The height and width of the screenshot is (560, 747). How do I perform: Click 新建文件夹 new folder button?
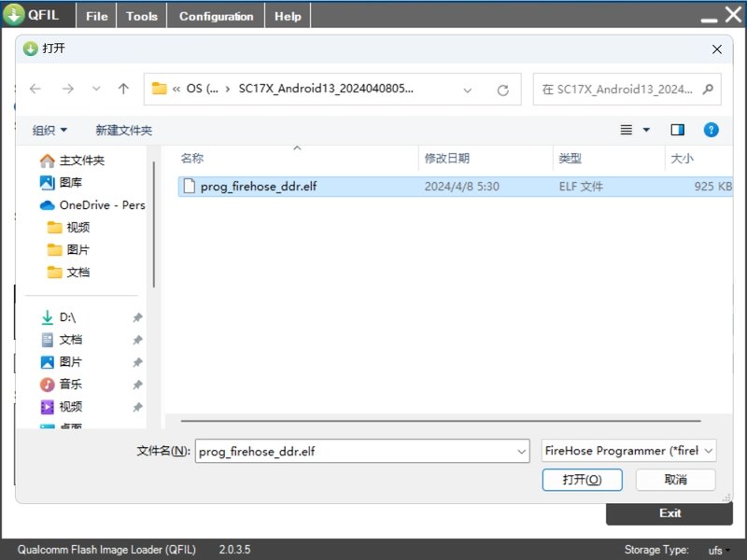point(124,130)
